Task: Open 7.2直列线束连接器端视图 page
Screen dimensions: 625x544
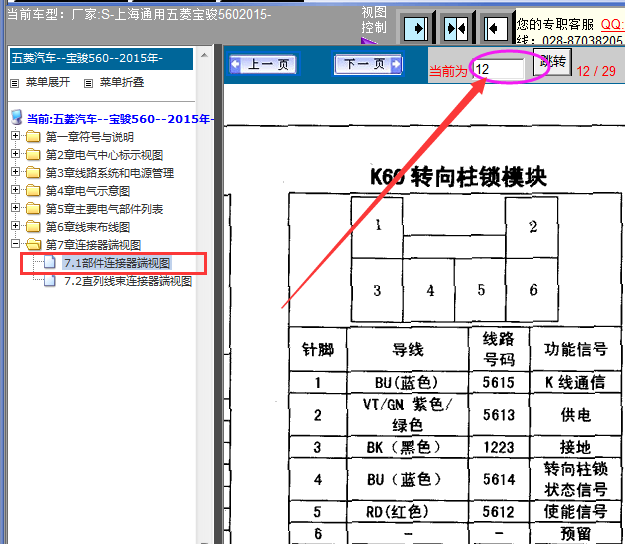Action: (x=128, y=281)
